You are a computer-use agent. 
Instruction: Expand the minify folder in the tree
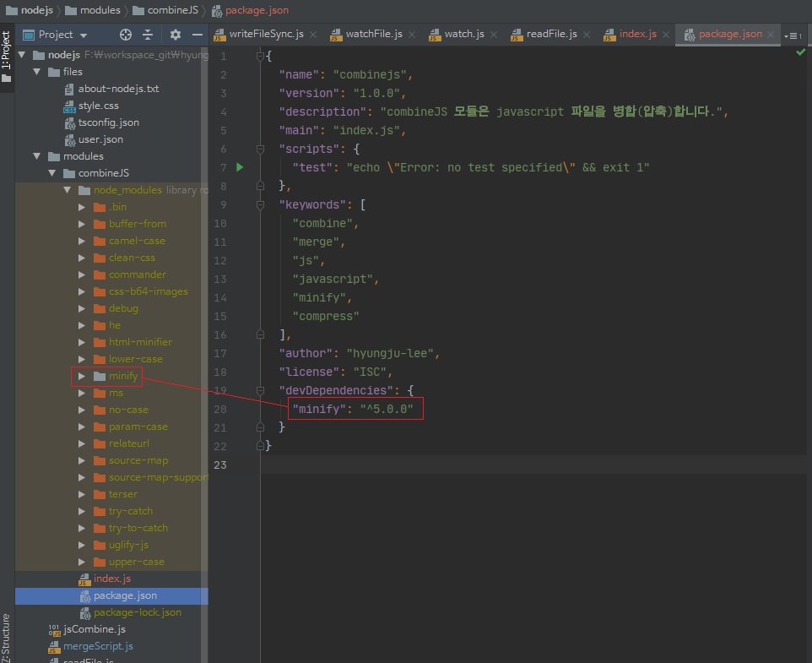[82, 376]
